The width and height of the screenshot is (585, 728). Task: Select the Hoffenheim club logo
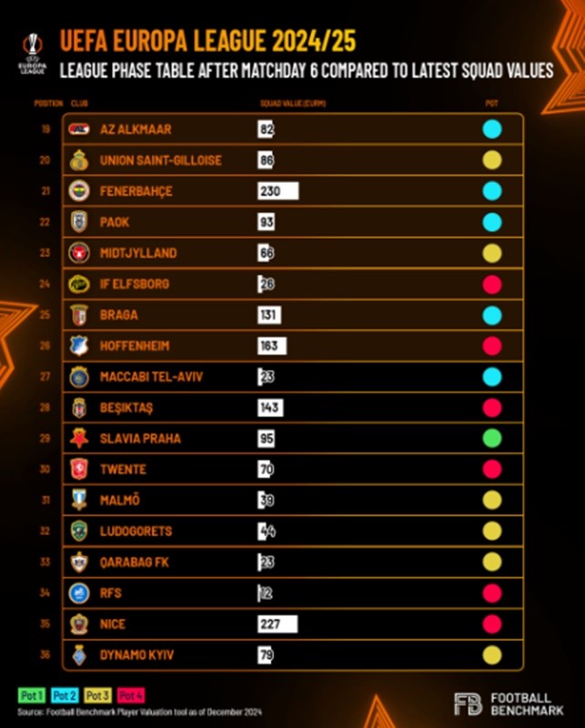(x=79, y=346)
